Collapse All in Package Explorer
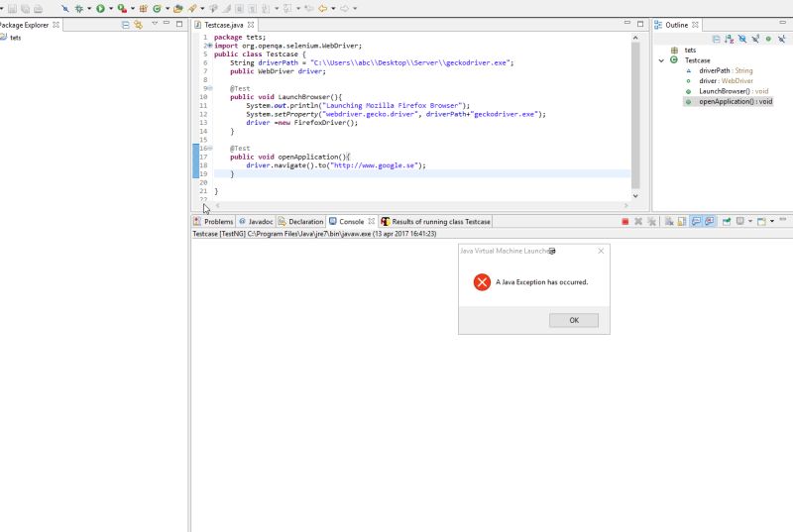 pos(126,24)
